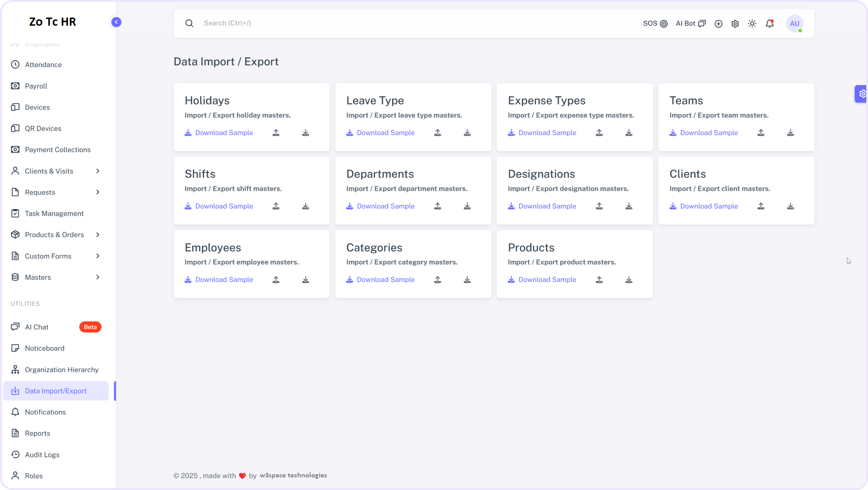Click the upload icon in Holidays card

point(276,133)
